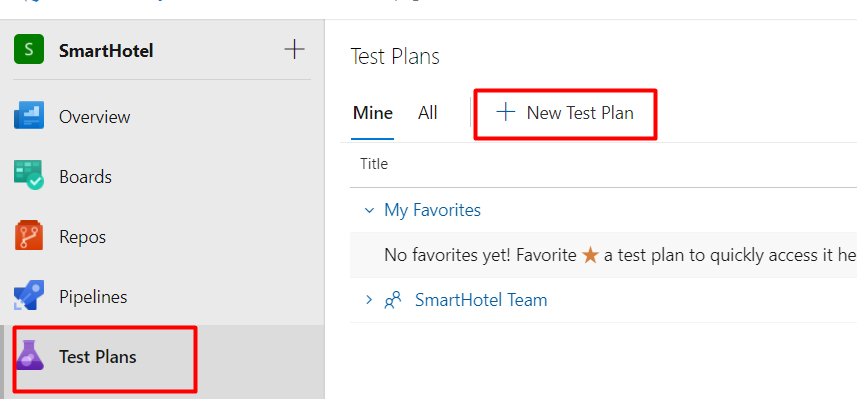Image resolution: width=857 pixels, height=399 pixels.
Task: Click the plus icon beside SmartHotel
Action: (x=294, y=49)
